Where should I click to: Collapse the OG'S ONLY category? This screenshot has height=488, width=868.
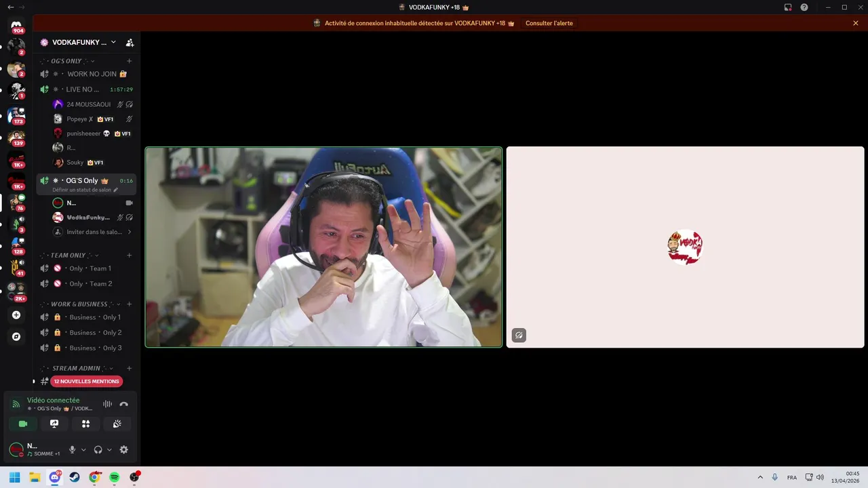(68, 61)
